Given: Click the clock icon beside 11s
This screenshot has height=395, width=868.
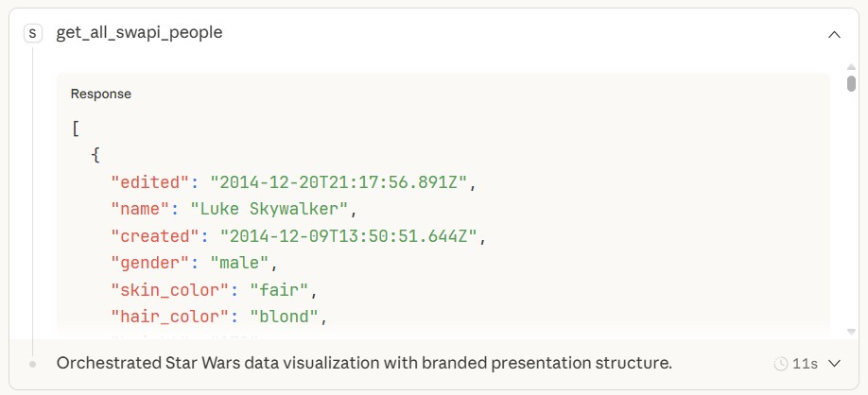Looking at the screenshot, I should point(781,363).
